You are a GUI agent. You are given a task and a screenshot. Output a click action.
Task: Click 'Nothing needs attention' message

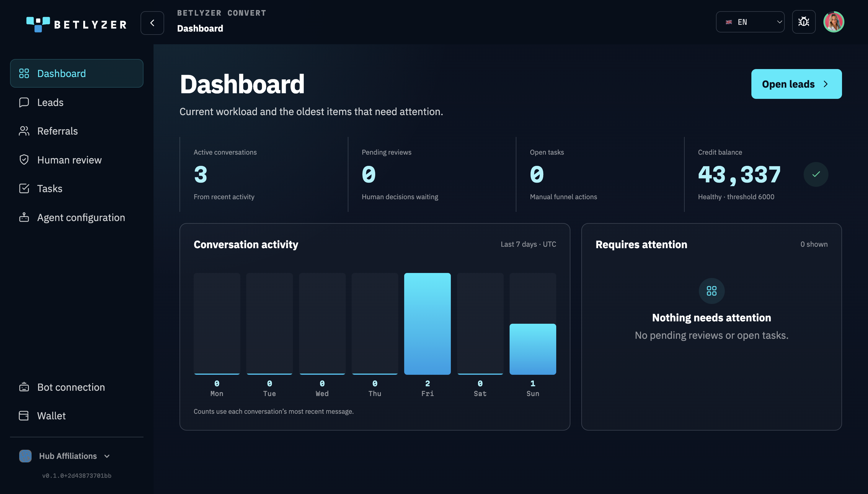pyautogui.click(x=712, y=318)
